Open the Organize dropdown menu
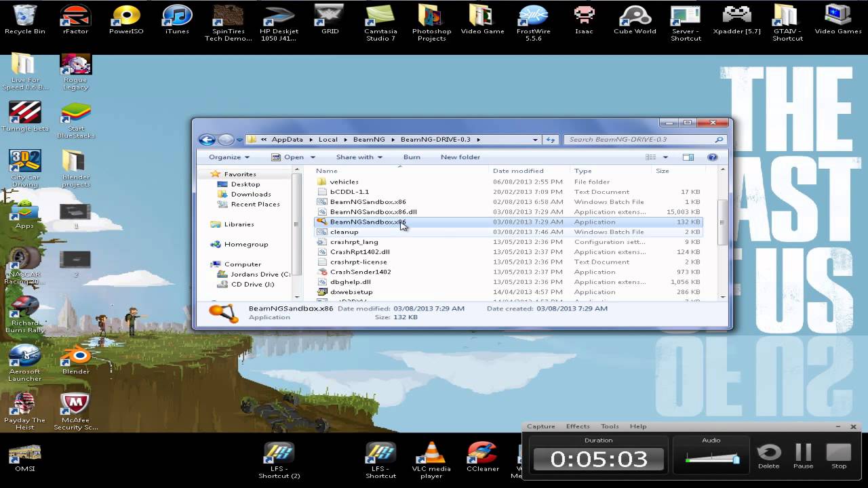 (229, 157)
